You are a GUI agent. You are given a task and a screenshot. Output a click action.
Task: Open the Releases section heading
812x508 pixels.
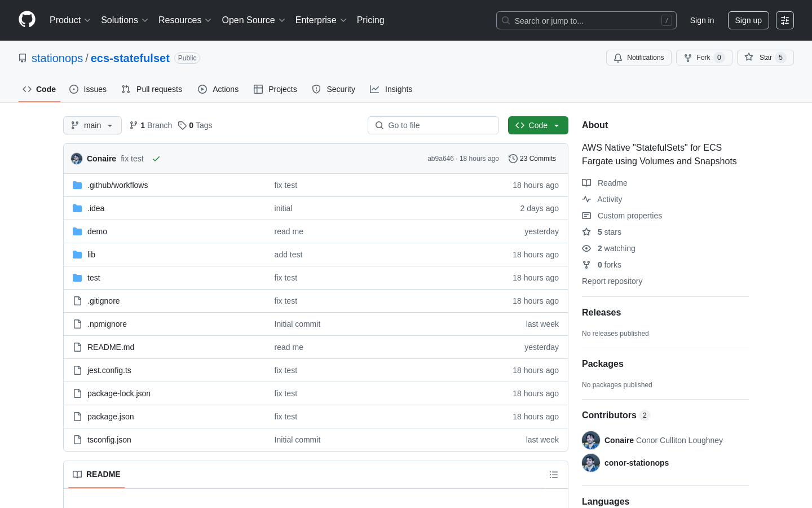[601, 312]
